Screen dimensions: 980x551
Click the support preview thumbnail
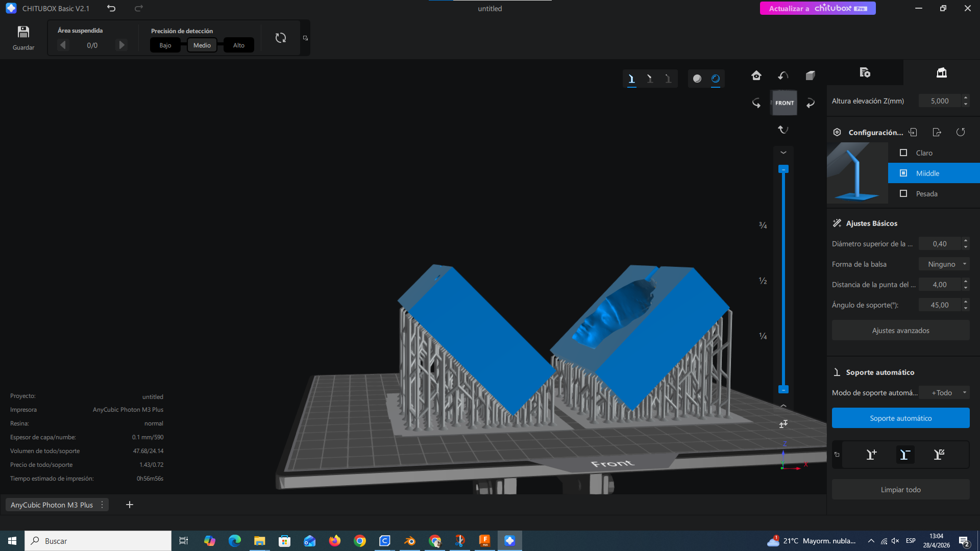pyautogui.click(x=857, y=173)
